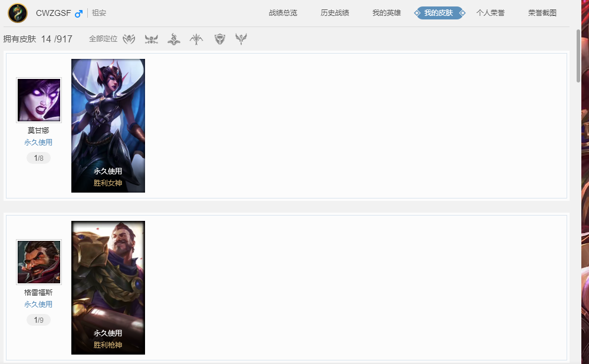Viewport: 589px width, 364px height.
Task: Open the 胜利女神 skin card
Action: (x=108, y=125)
